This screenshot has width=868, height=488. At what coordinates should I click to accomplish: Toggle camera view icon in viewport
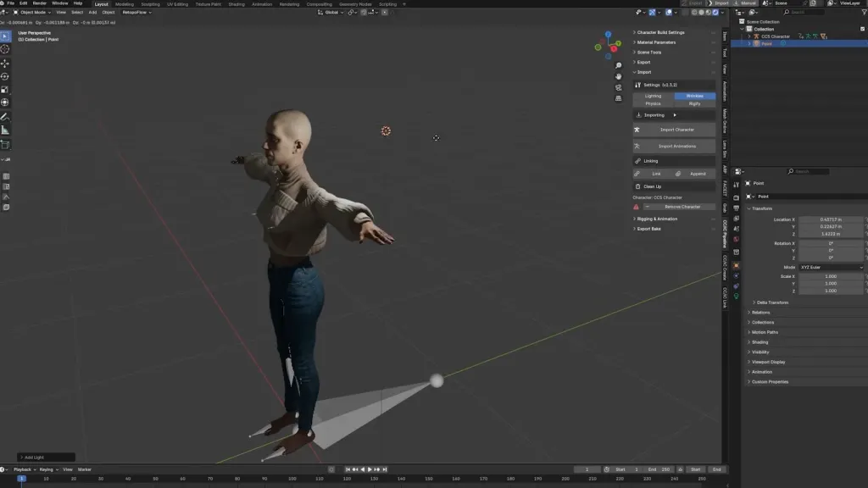click(619, 87)
